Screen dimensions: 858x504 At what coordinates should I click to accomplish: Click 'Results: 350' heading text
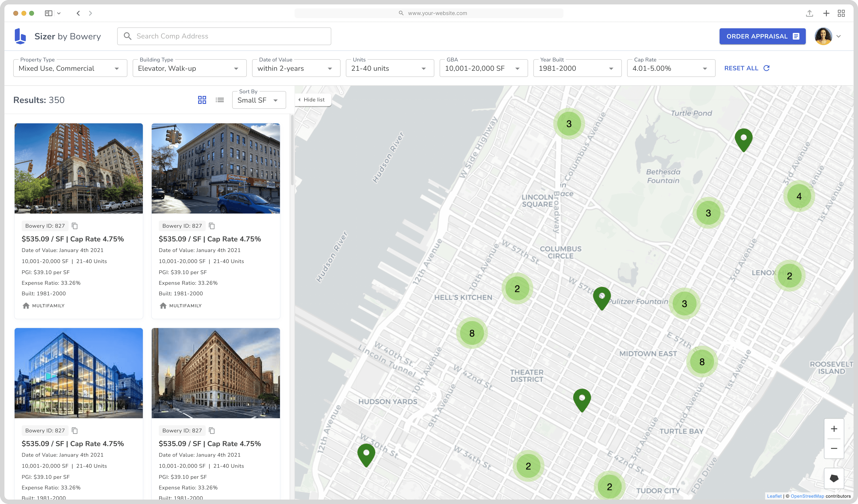pos(39,100)
